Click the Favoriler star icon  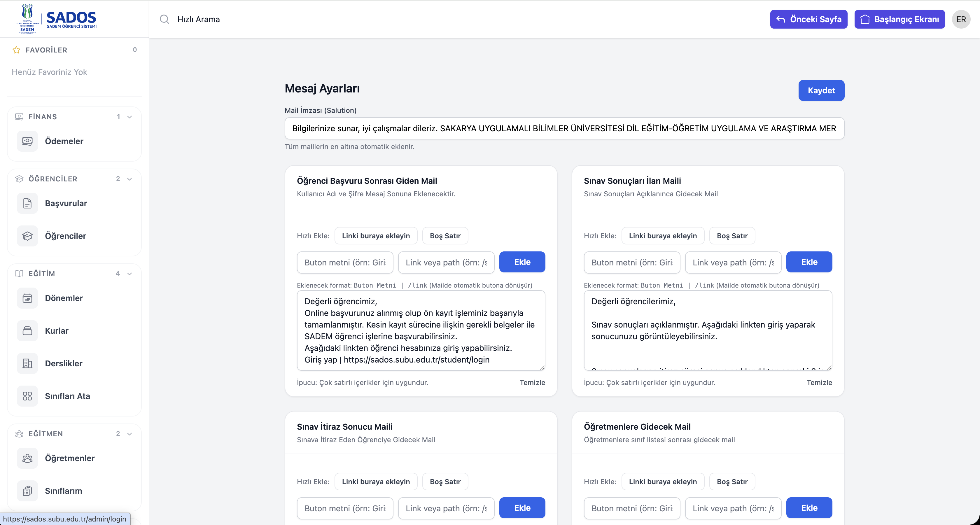click(x=16, y=50)
